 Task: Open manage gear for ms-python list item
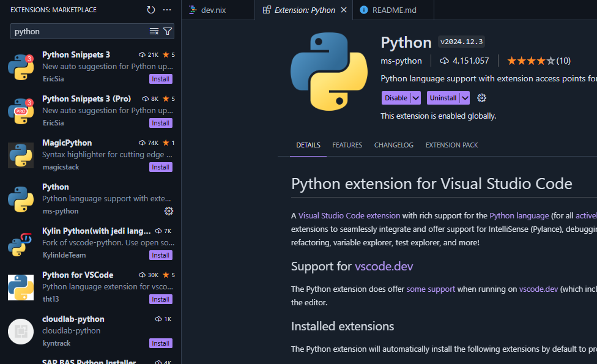click(x=169, y=211)
